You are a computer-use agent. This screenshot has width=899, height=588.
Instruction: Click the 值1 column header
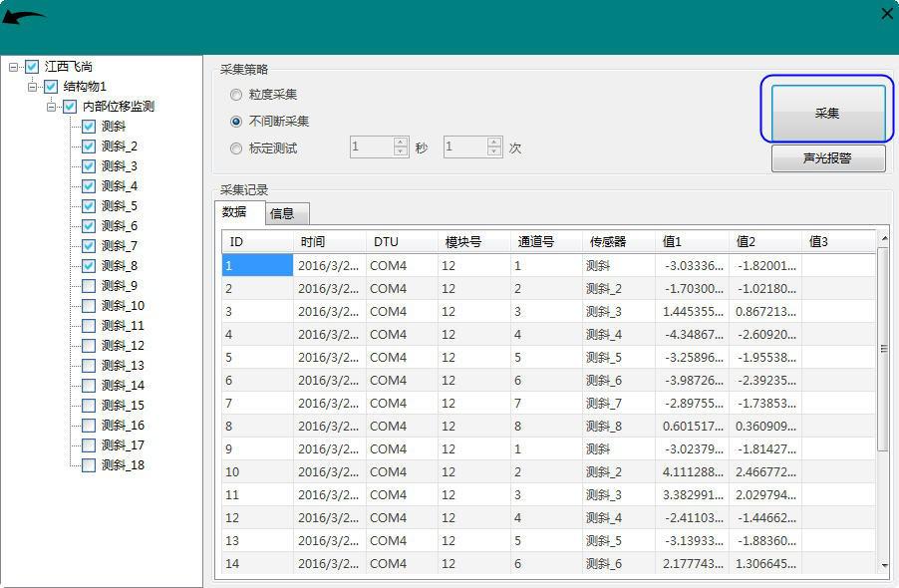click(x=692, y=242)
